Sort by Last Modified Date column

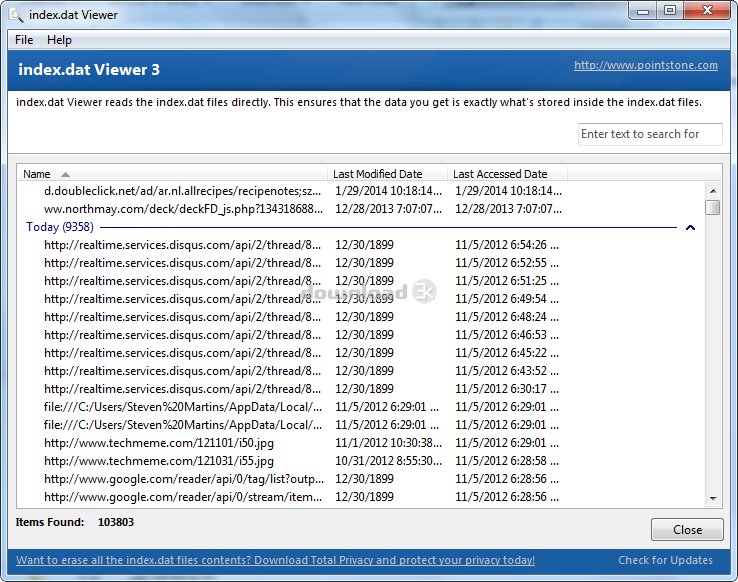[387, 174]
